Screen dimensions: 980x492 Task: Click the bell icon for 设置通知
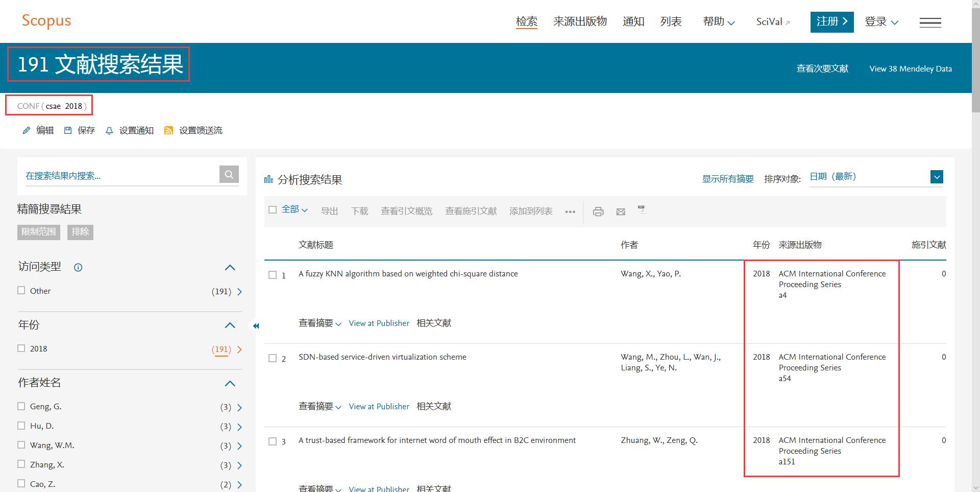109,131
